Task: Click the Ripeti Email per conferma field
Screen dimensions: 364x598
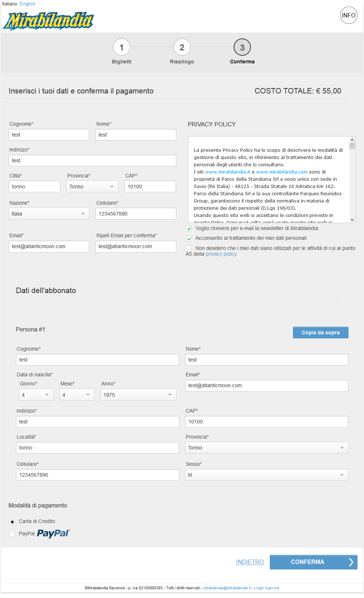Action: [136, 246]
